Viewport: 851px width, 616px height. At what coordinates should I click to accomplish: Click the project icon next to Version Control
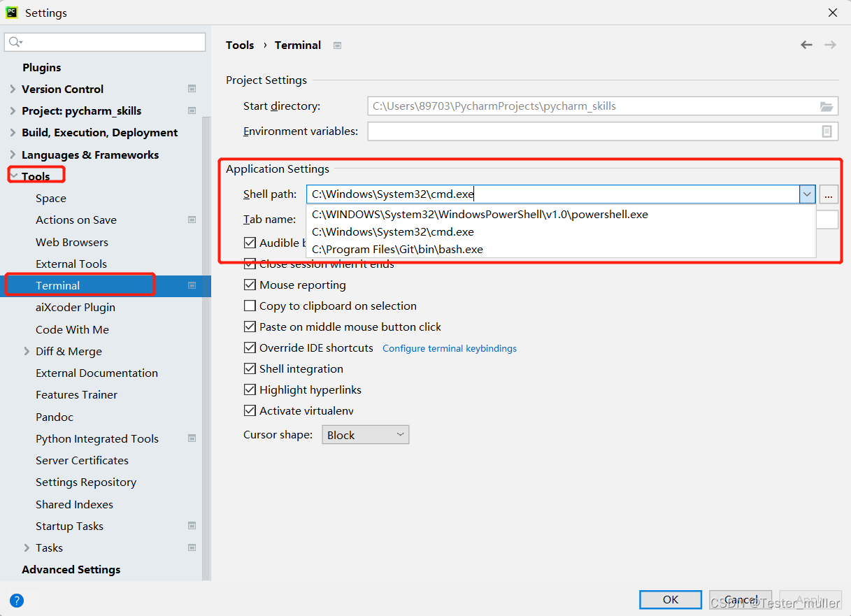tap(192, 89)
